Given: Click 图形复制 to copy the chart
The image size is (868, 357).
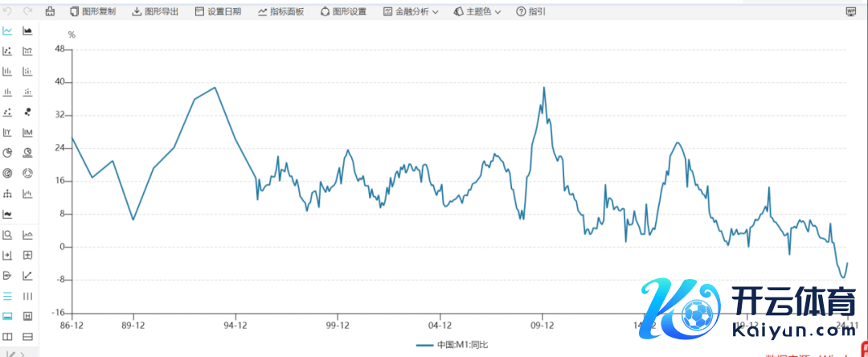Looking at the screenshot, I should pyautogui.click(x=92, y=12).
